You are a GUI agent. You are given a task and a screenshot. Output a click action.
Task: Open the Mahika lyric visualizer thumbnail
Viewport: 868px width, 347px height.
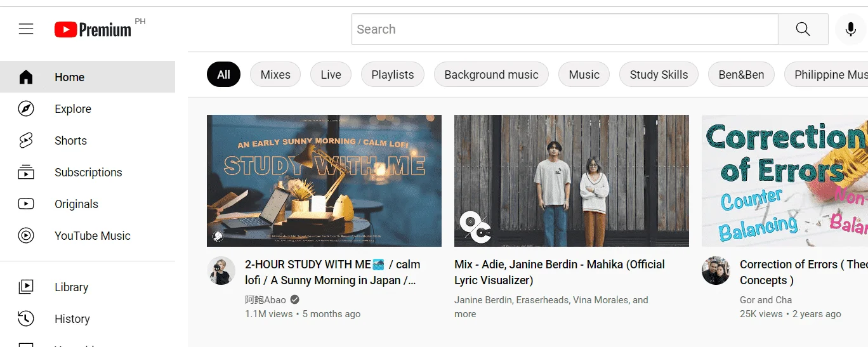pyautogui.click(x=572, y=181)
